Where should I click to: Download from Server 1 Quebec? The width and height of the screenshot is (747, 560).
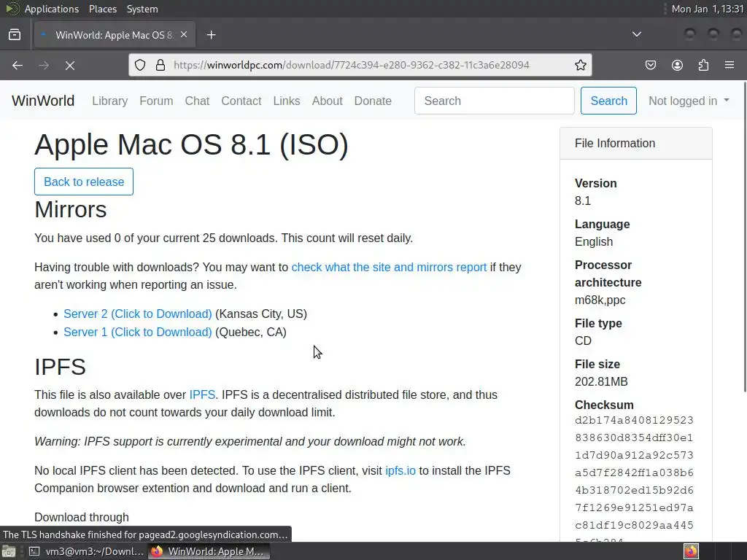[138, 332]
